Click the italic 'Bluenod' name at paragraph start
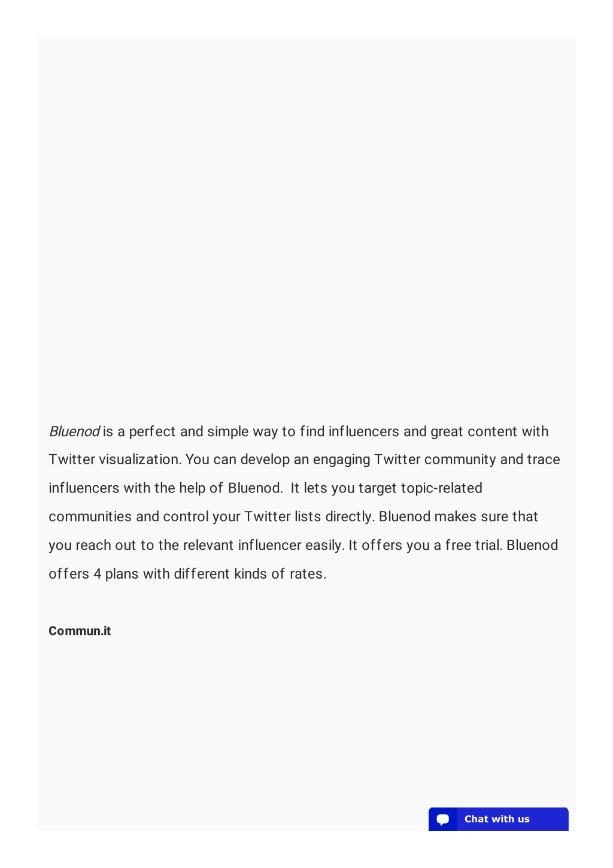613x868 pixels. 74,431
